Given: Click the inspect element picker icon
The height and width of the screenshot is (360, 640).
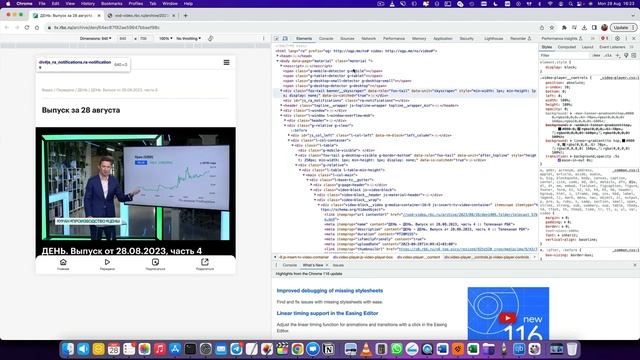Looking at the screenshot, I should click(276, 38).
